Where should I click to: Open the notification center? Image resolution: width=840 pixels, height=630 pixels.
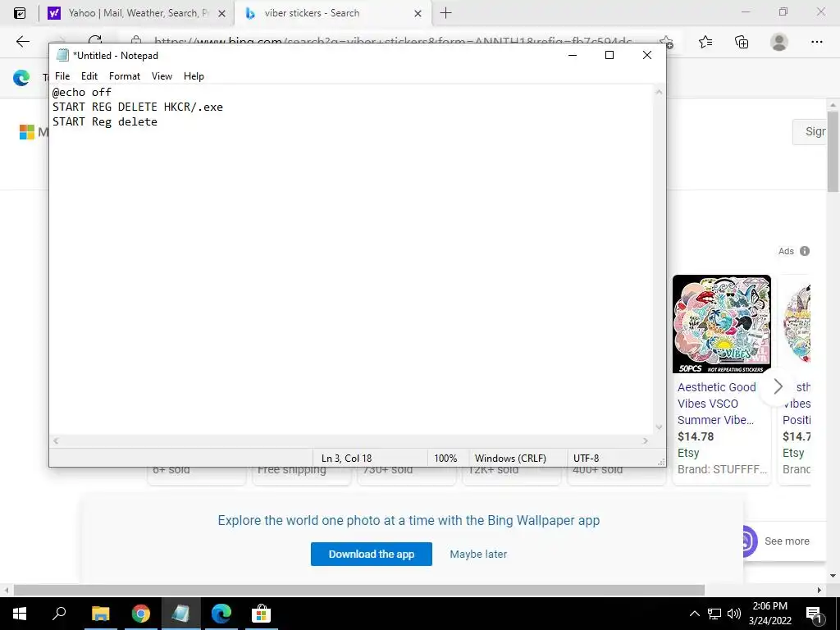814,614
